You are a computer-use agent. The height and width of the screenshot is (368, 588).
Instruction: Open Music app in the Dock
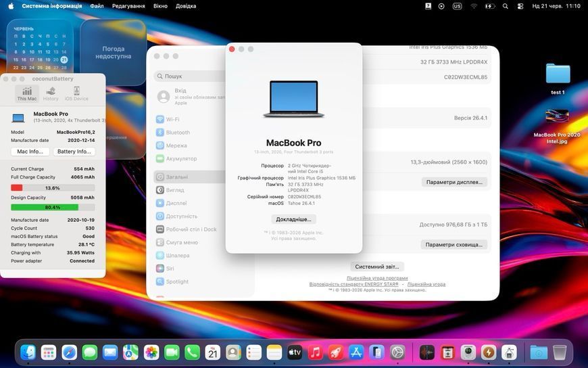[316, 352]
